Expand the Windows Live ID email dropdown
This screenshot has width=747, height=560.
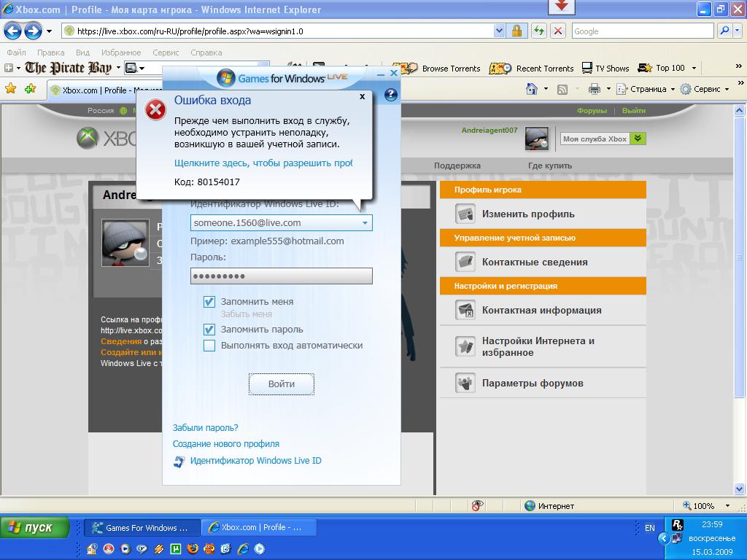365,223
